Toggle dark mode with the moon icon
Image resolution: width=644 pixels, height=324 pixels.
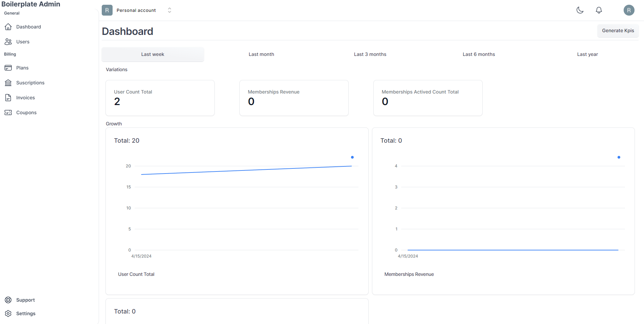[x=580, y=10]
